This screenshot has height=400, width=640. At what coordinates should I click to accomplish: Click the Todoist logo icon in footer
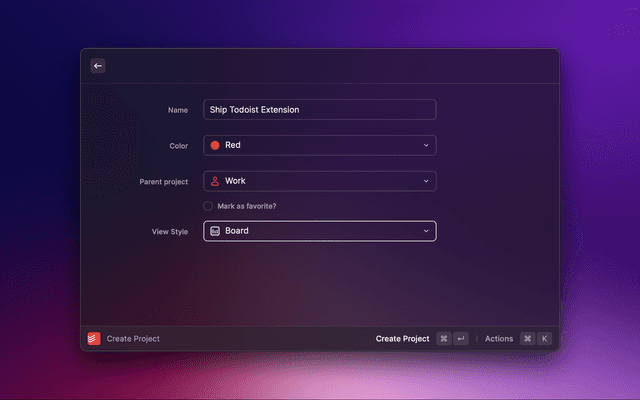(x=94, y=338)
